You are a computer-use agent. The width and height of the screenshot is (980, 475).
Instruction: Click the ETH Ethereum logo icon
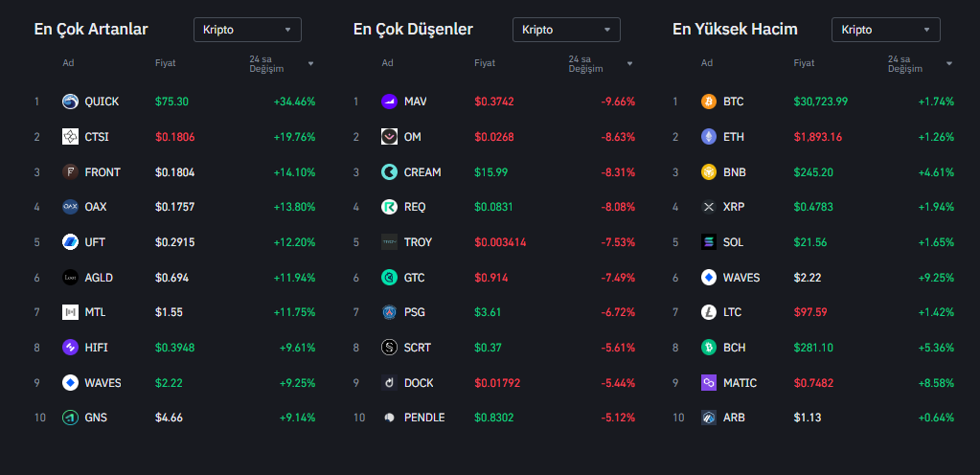click(x=709, y=137)
